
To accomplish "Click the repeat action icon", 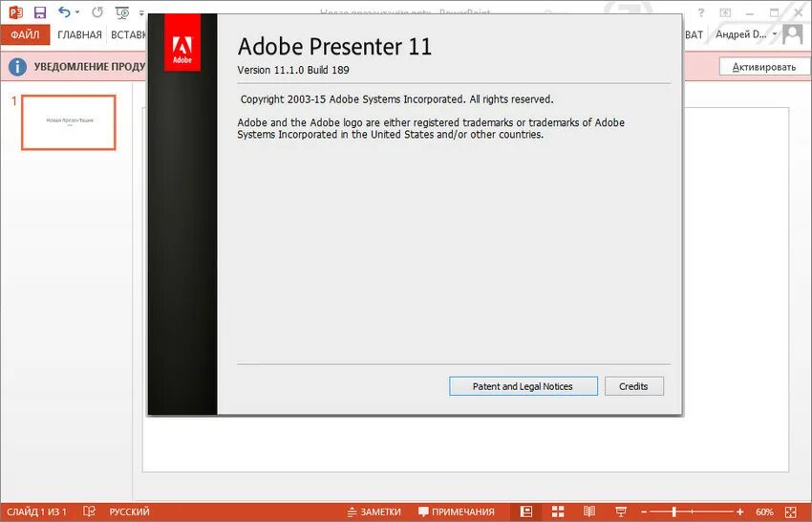I will [x=97, y=11].
